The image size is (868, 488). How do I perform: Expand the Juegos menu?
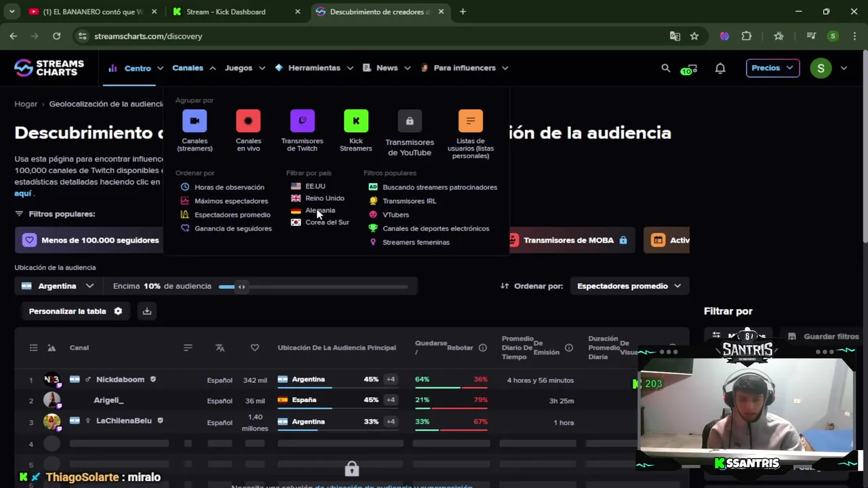[x=244, y=68]
